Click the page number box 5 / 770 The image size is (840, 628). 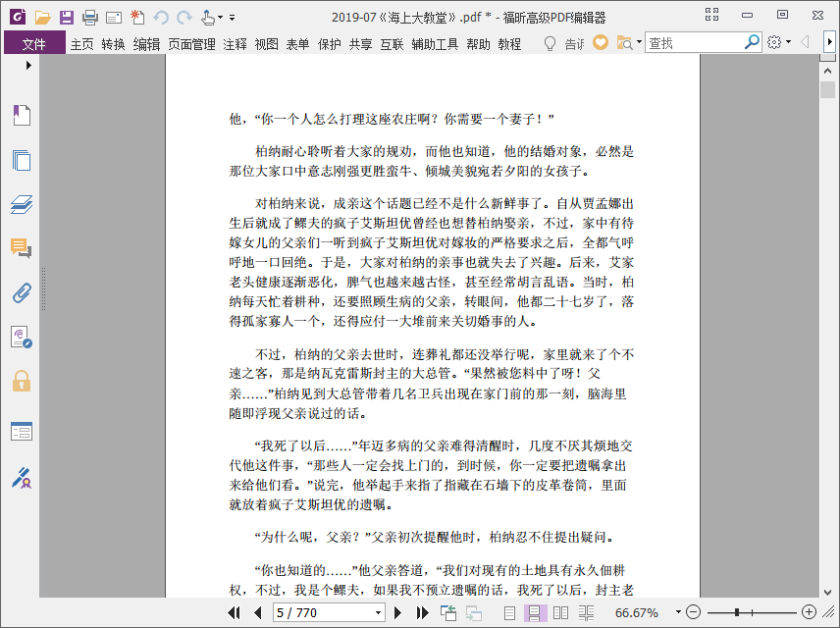point(323,612)
